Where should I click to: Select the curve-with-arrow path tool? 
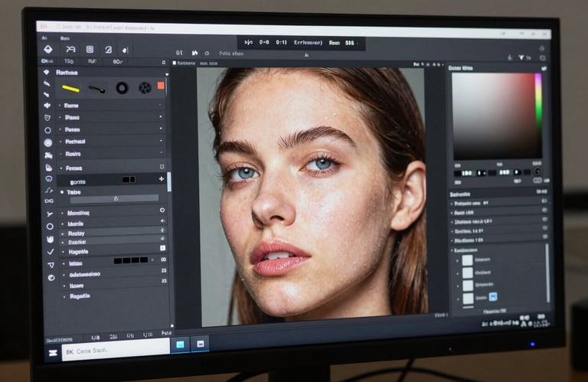pyautogui.click(x=49, y=190)
